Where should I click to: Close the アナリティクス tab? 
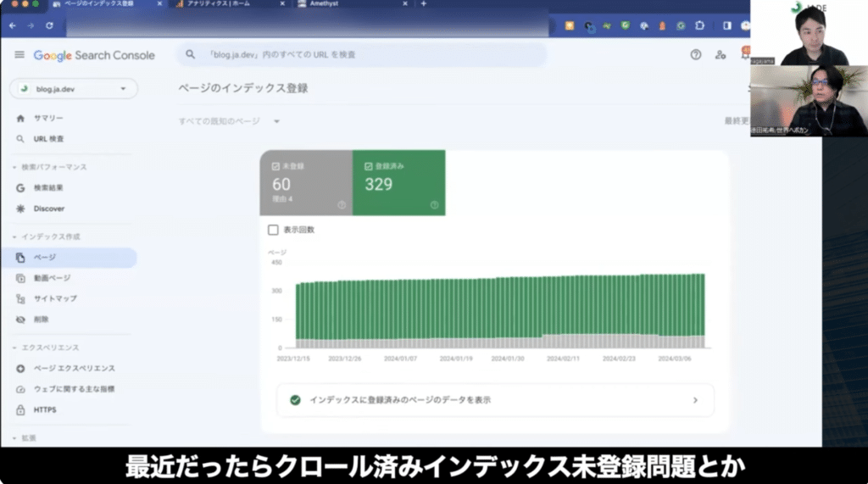click(282, 4)
